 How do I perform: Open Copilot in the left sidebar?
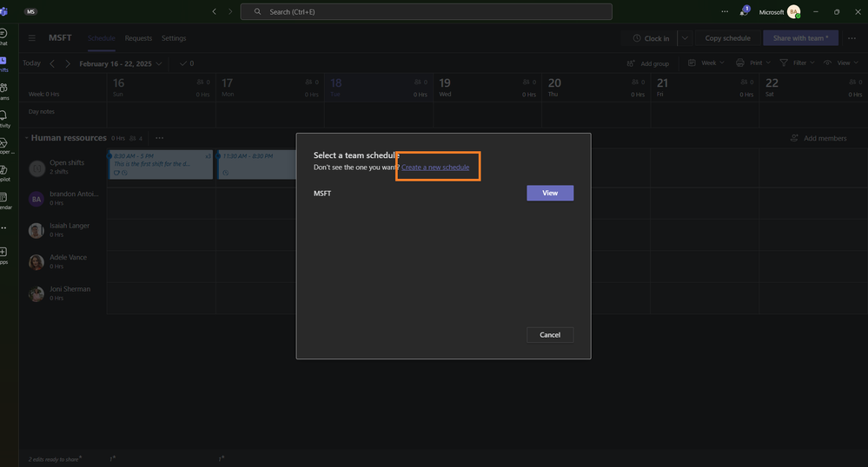coord(3,174)
